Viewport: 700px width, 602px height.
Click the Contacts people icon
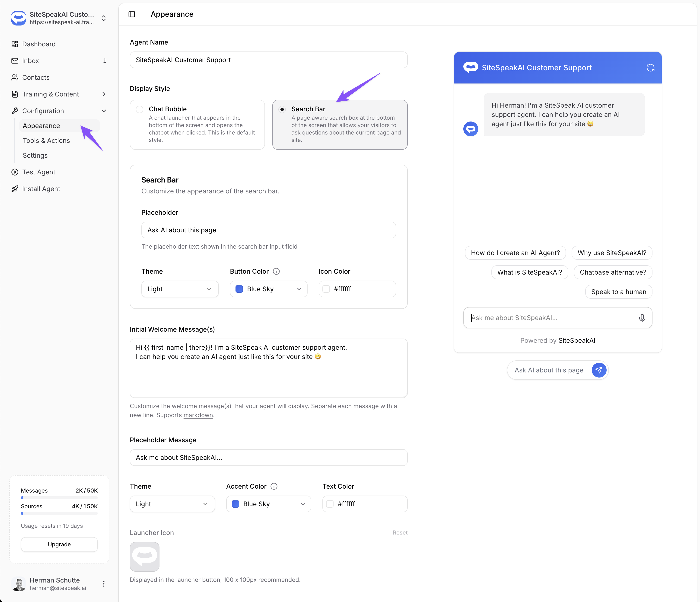[x=15, y=77]
